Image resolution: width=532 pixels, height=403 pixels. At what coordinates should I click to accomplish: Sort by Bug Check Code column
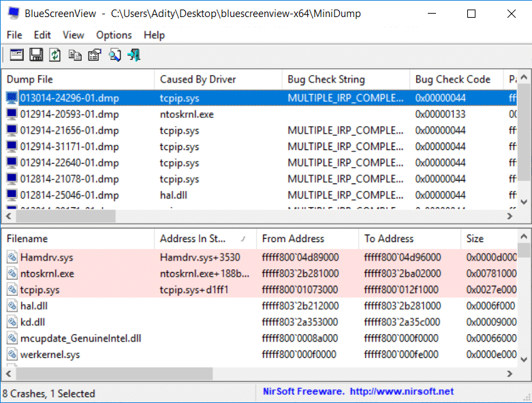(x=453, y=79)
